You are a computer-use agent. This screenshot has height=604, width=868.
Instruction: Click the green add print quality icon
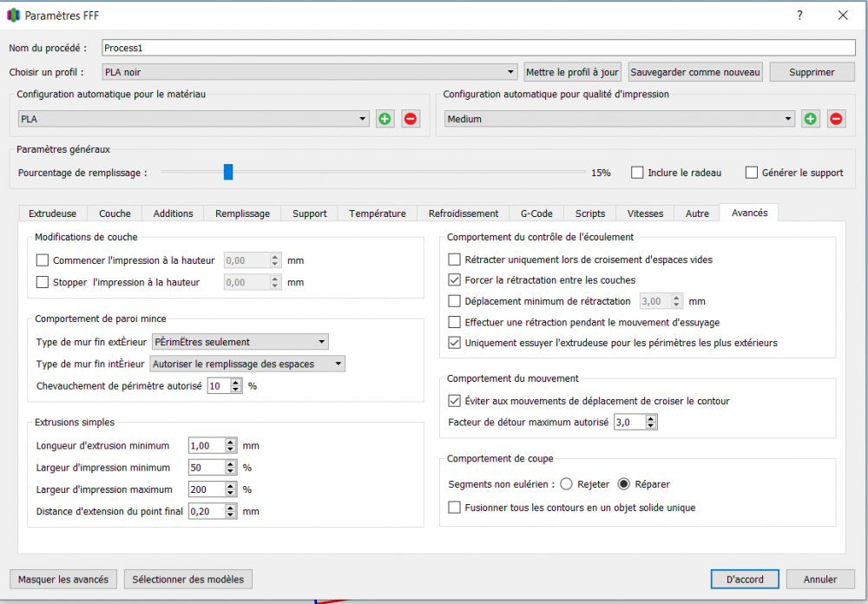click(811, 119)
